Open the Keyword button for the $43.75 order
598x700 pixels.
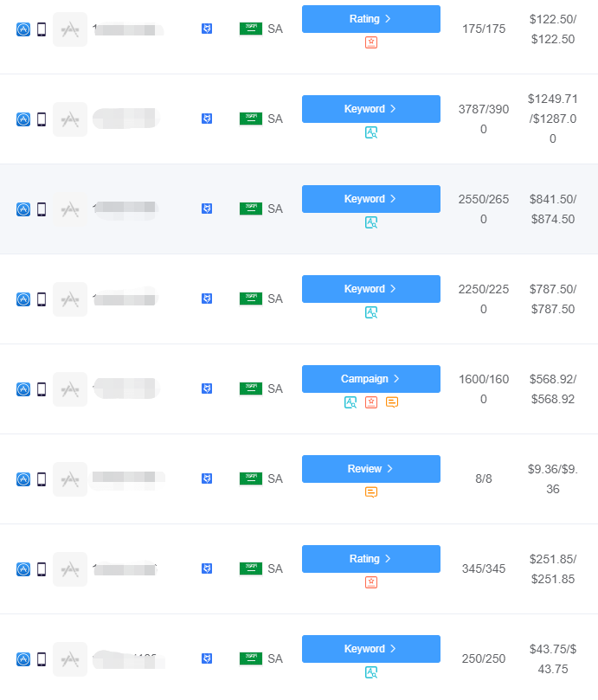point(371,649)
